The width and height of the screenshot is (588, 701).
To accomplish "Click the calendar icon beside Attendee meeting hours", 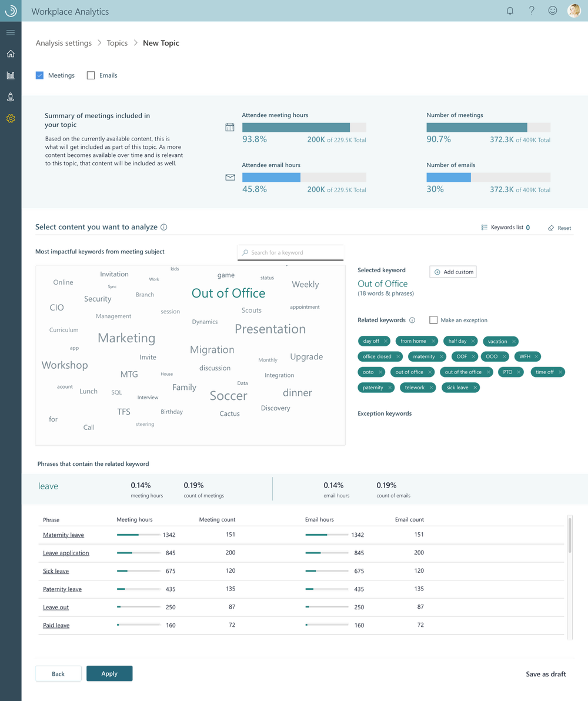I will [x=229, y=127].
